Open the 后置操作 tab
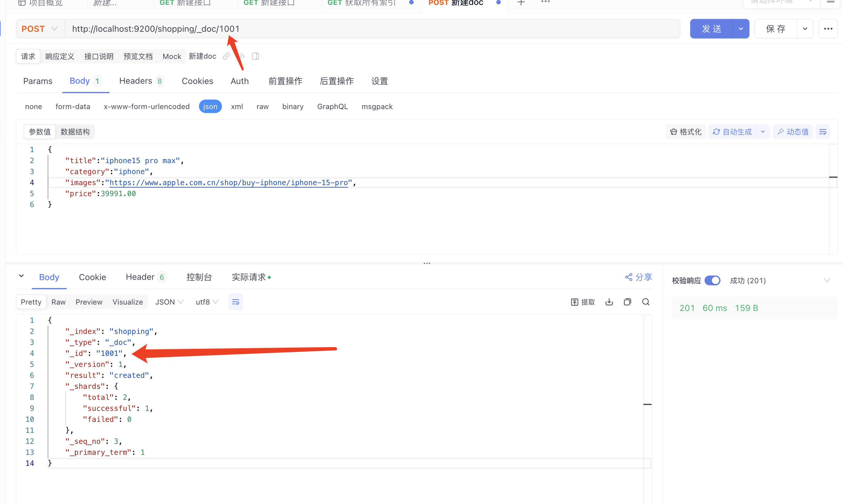Screen dimensions: 843x504 coord(337,81)
